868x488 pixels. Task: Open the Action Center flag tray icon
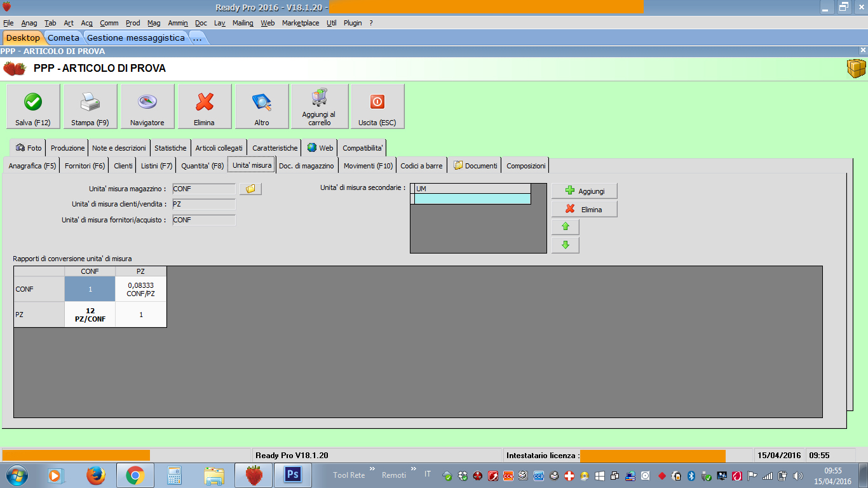click(752, 475)
